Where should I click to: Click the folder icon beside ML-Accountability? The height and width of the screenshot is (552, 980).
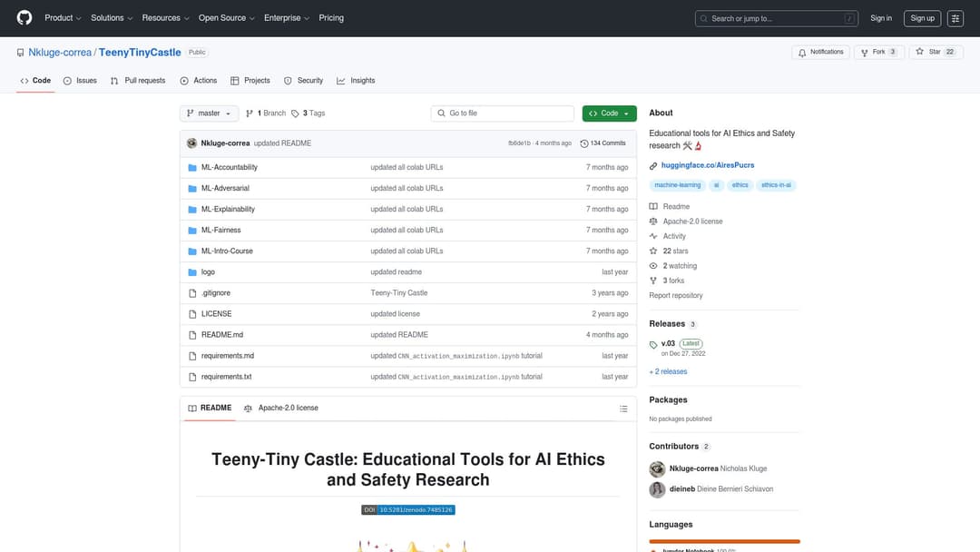192,168
